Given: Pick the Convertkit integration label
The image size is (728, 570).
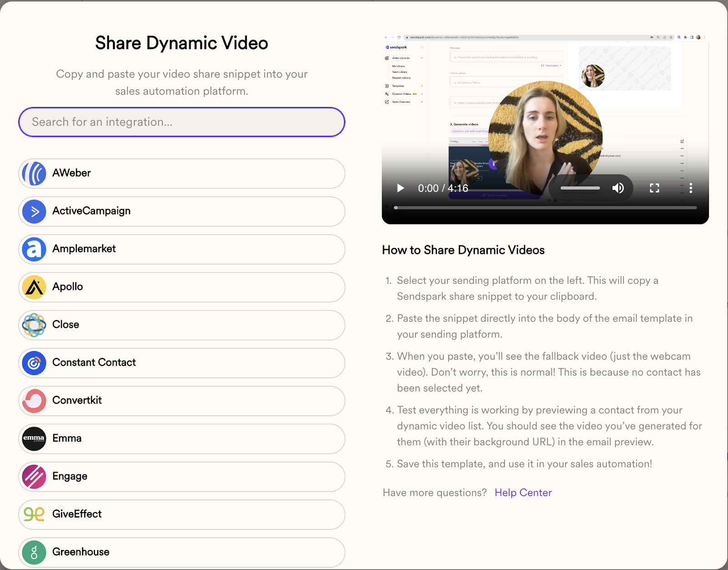Looking at the screenshot, I should coord(77,400).
